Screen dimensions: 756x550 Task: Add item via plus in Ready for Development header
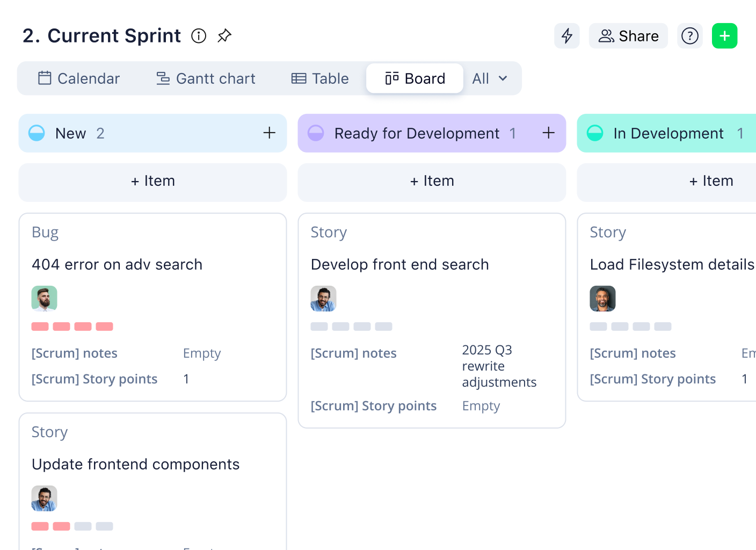tap(548, 133)
